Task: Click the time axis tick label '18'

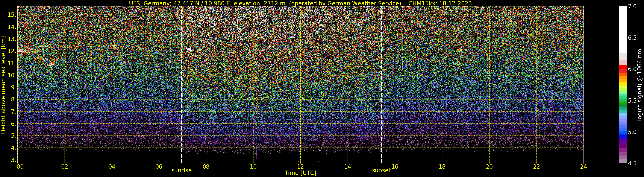Action: 442,166
